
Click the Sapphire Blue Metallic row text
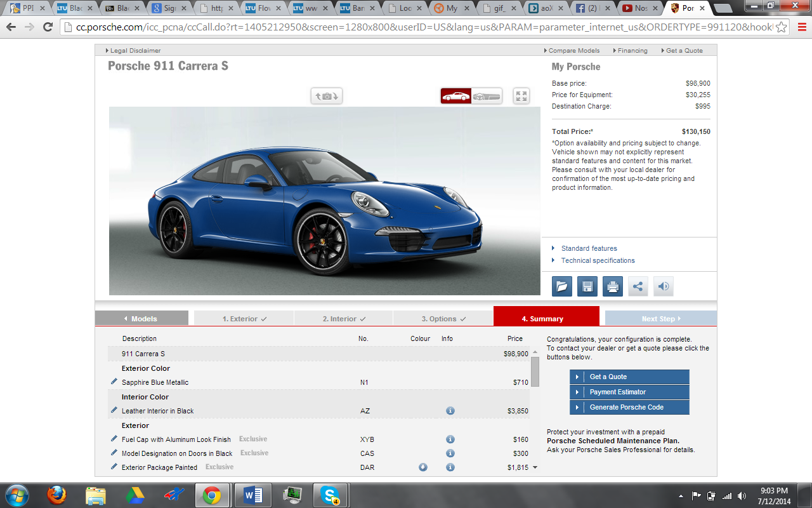[155, 382]
